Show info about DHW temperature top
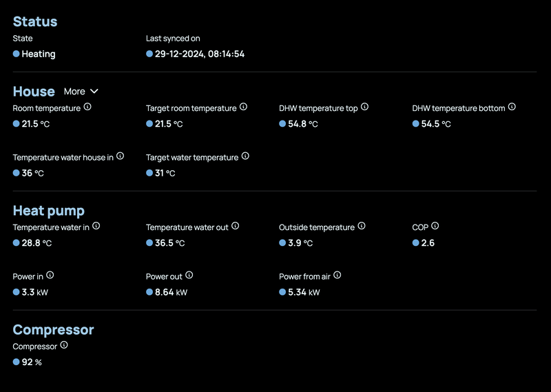The height and width of the screenshot is (392, 551). pyautogui.click(x=364, y=107)
